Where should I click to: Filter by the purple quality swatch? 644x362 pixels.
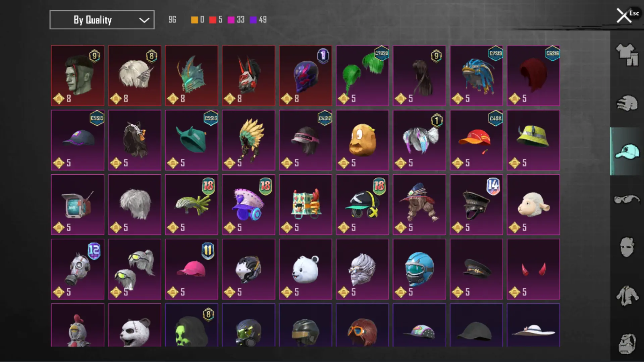click(x=253, y=20)
